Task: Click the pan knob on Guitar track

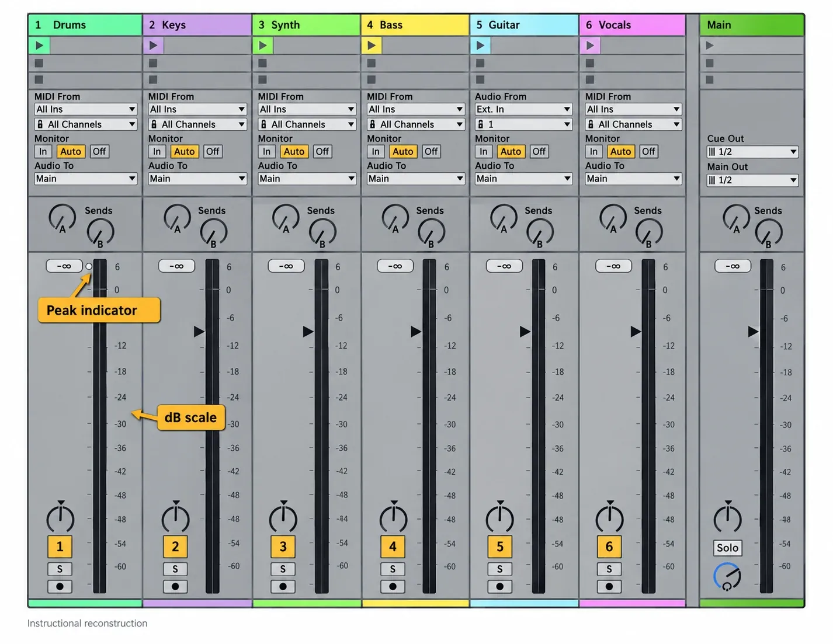Action: (x=500, y=518)
